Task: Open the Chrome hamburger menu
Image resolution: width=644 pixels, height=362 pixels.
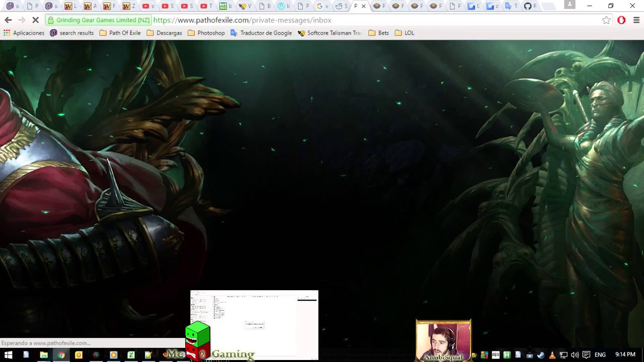Action: pos(636,20)
